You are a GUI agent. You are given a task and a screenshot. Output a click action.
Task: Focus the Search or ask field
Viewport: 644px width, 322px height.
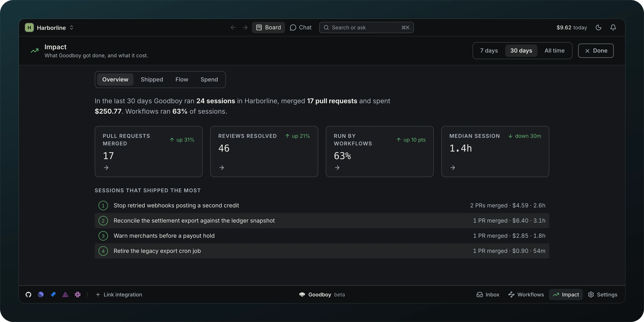tap(366, 27)
